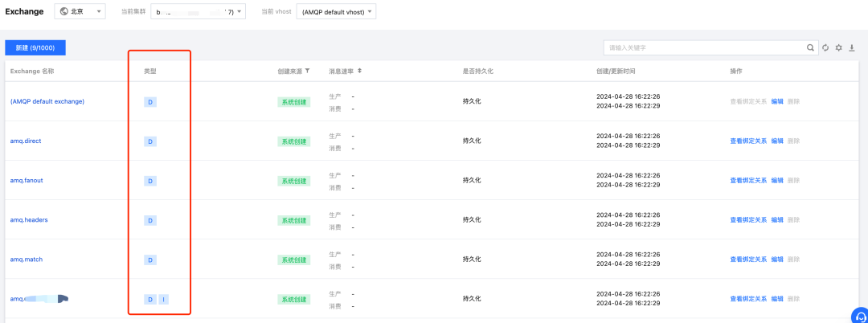The width and height of the screenshot is (868, 323).
Task: Click 持久化 in amq.match row
Action: coord(472,259)
